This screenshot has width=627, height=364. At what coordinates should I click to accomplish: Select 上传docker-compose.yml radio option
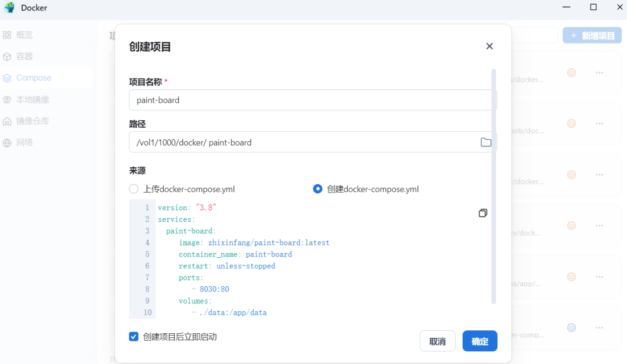tap(134, 189)
